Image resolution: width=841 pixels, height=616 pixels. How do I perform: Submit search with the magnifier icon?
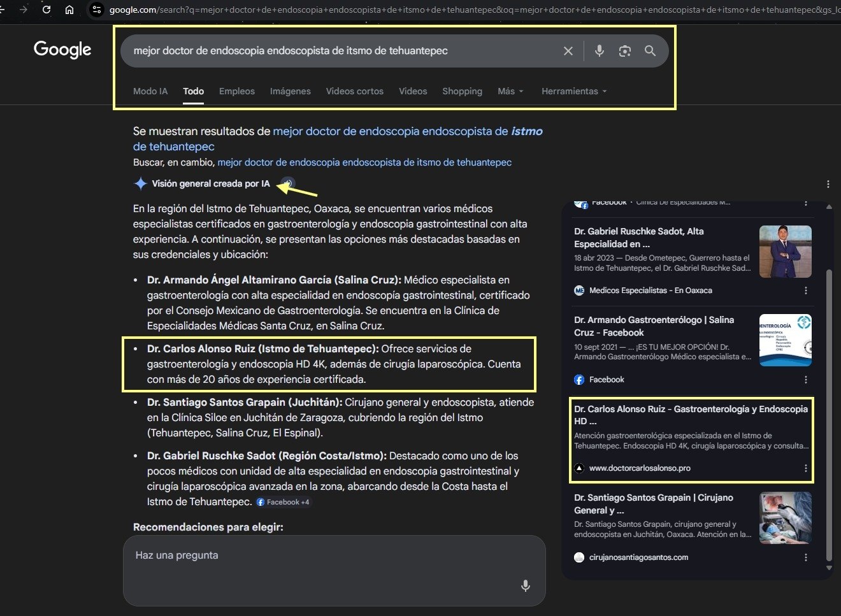click(650, 51)
